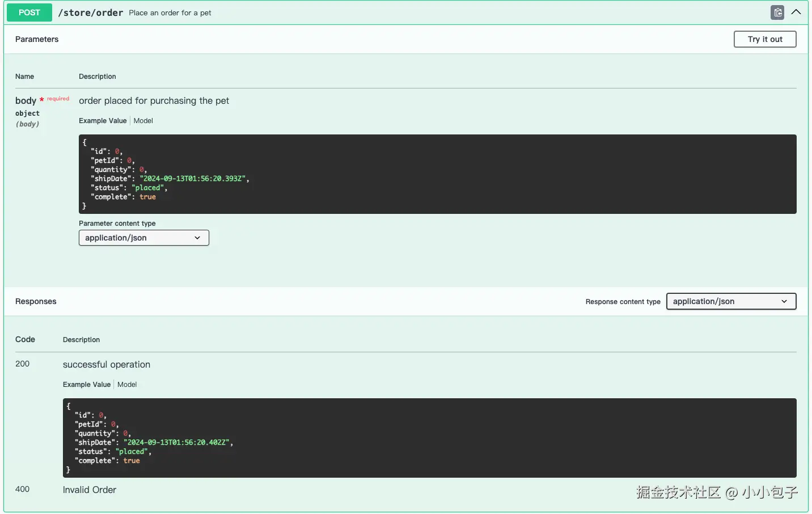Click the Try it out button

pos(765,39)
